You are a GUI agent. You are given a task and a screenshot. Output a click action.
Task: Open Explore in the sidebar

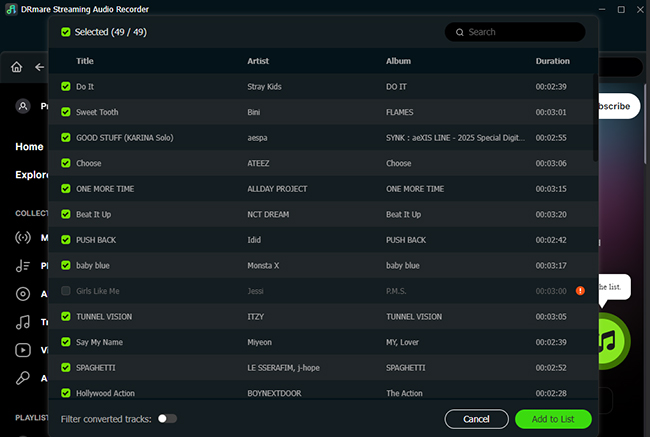click(x=32, y=175)
